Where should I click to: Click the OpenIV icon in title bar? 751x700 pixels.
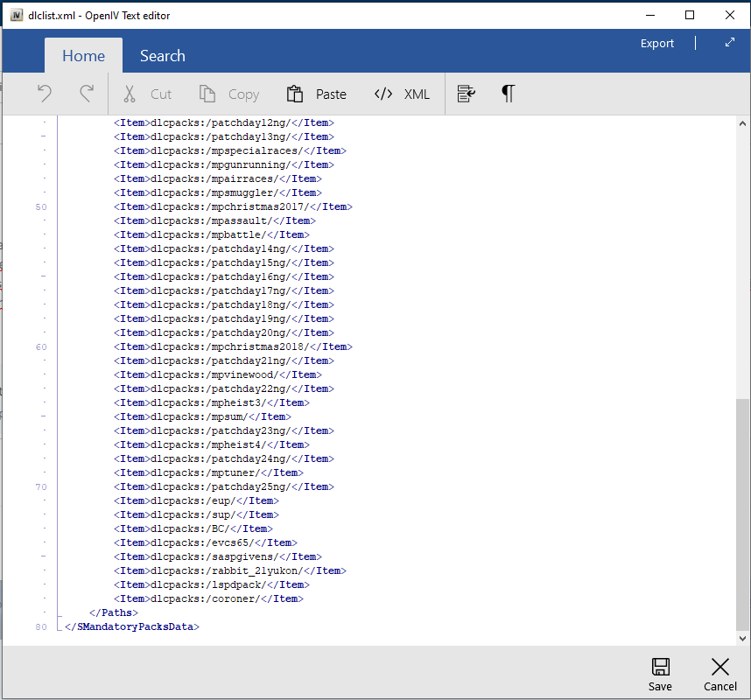[x=15, y=15]
